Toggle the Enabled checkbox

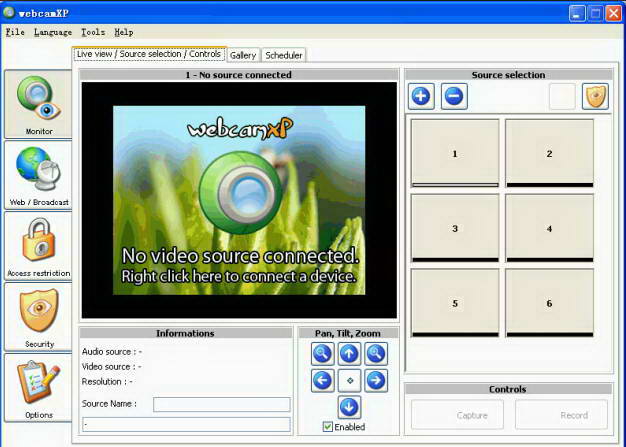(x=328, y=427)
